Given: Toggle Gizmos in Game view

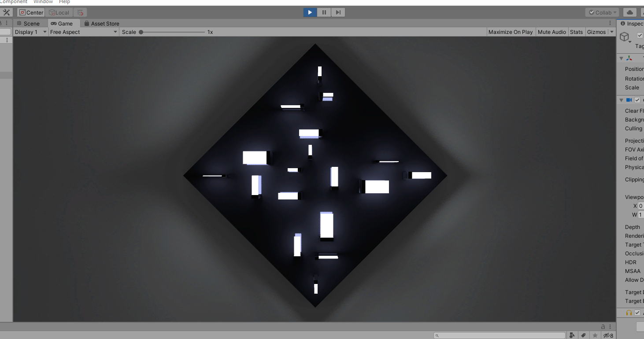Looking at the screenshot, I should pos(596,32).
